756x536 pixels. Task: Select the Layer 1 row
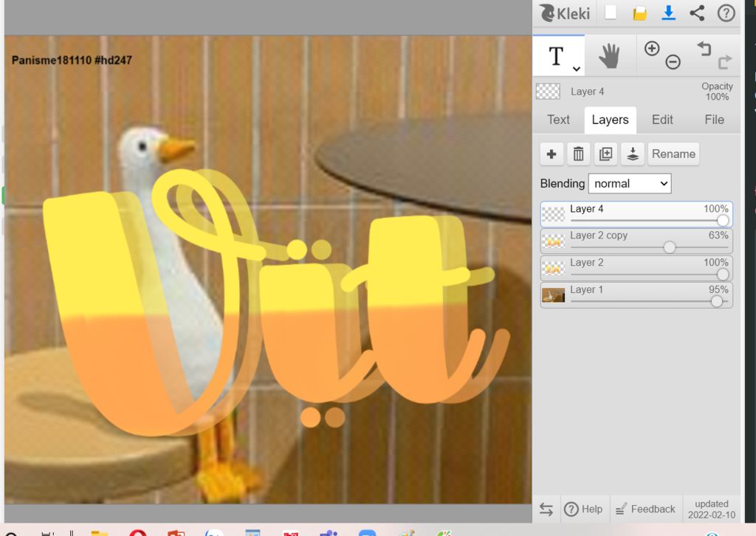(636, 295)
